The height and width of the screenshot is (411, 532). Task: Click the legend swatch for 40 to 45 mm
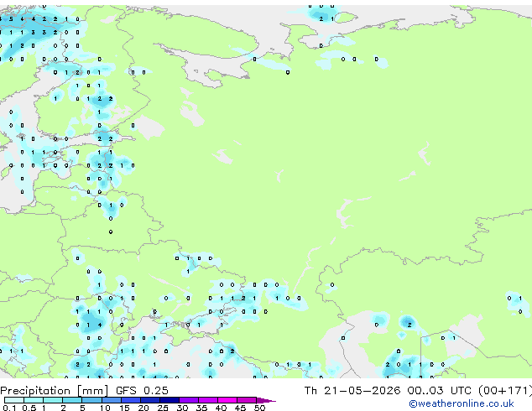point(227,400)
